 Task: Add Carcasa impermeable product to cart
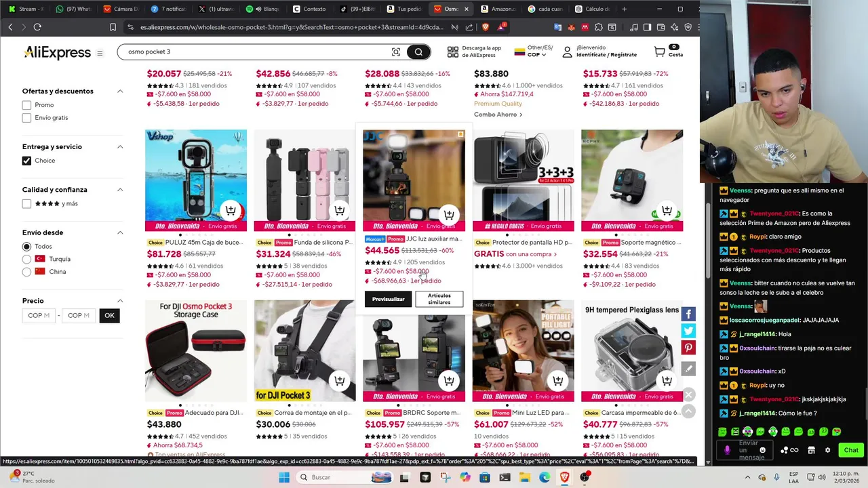tap(667, 381)
